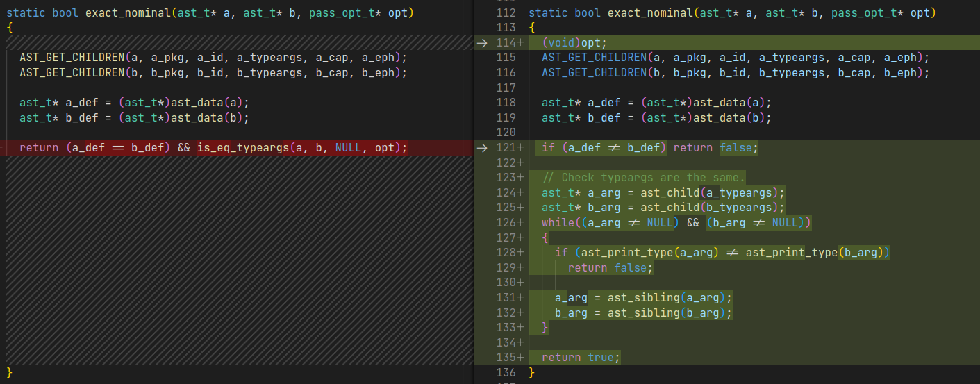The width and height of the screenshot is (980, 384).
Task: Click the removed 'return (a_def == b_def)' line in left pane
Action: [x=213, y=148]
